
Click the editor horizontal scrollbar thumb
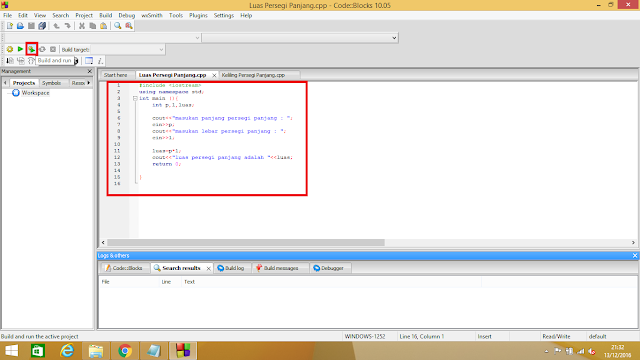(x=246, y=242)
